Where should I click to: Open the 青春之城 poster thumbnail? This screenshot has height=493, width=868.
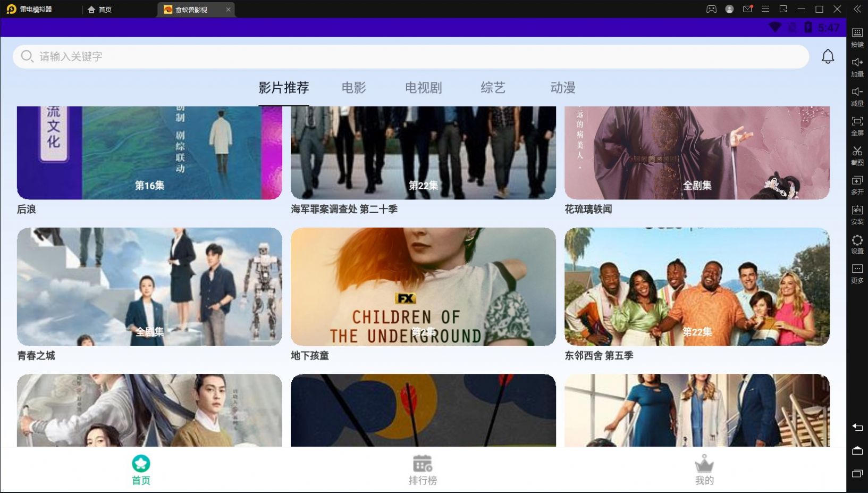click(149, 287)
